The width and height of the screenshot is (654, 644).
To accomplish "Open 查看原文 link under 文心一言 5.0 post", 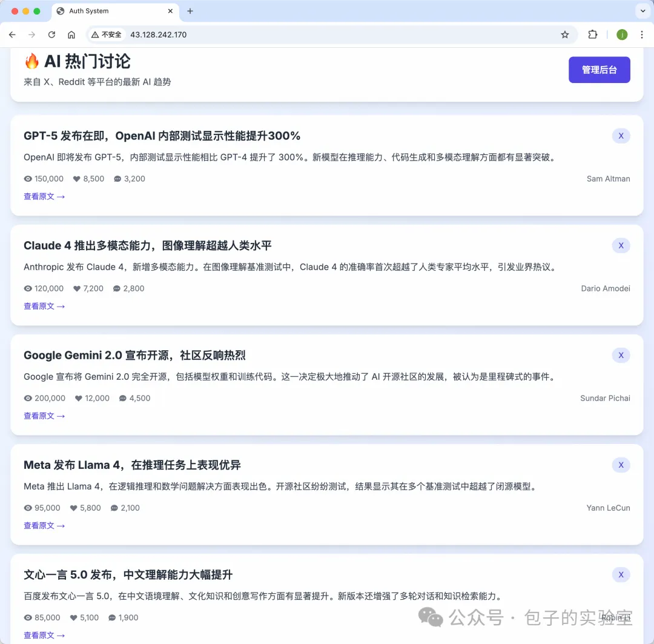I will pos(44,636).
